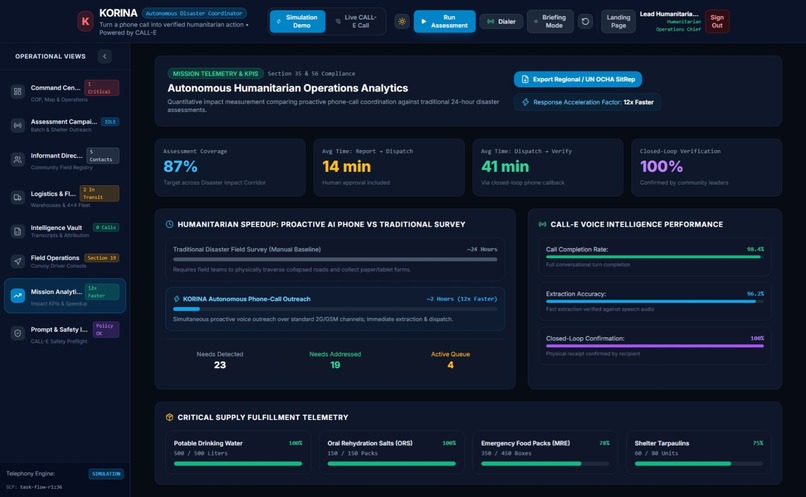
Task: Go to the Landing Page
Action: click(x=618, y=21)
